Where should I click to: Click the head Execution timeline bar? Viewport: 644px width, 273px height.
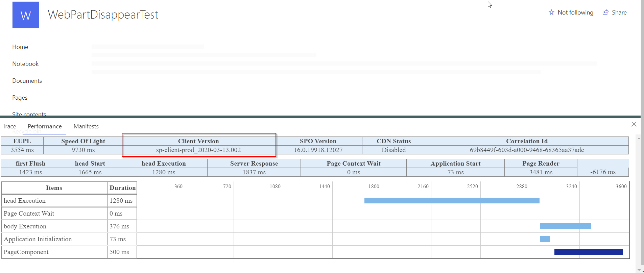pyautogui.click(x=452, y=201)
